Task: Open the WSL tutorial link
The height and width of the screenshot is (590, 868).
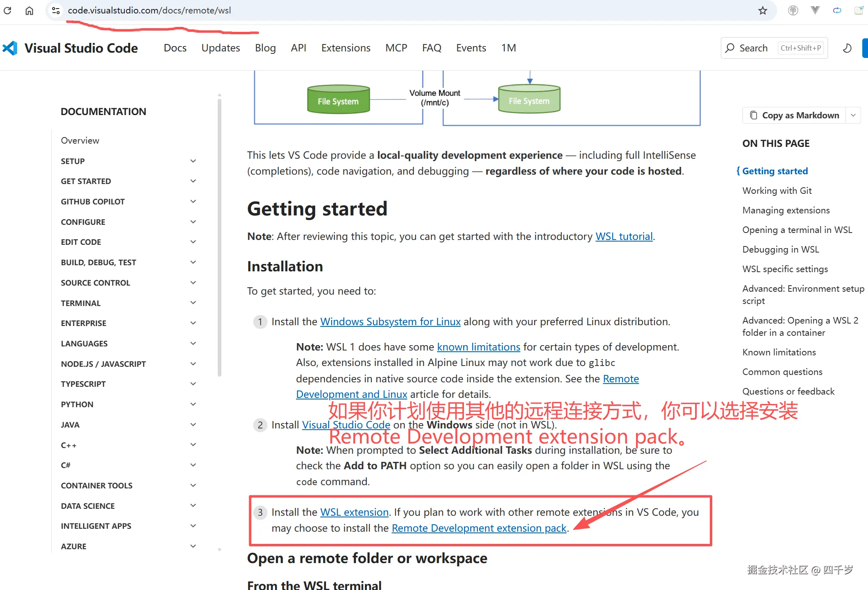Action: click(x=624, y=236)
